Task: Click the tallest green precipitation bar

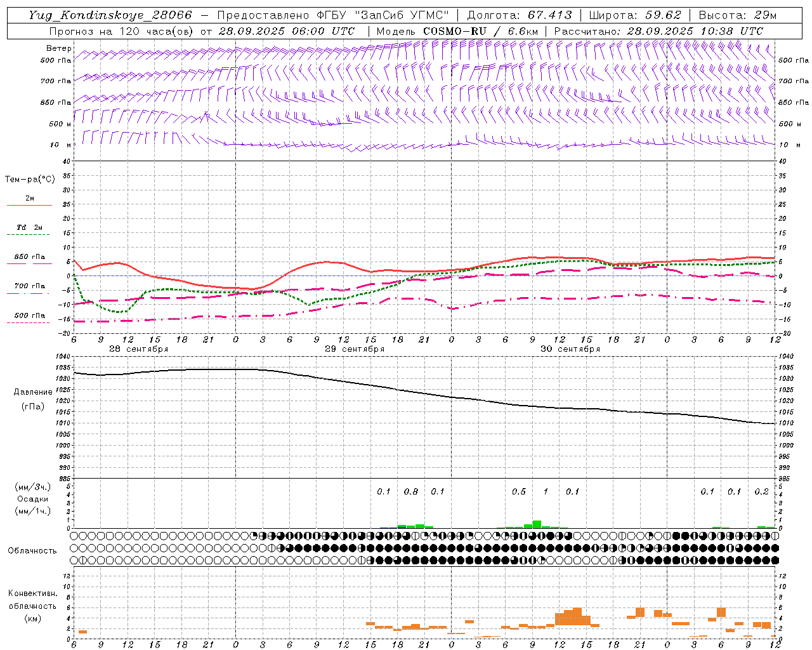Action: (537, 524)
